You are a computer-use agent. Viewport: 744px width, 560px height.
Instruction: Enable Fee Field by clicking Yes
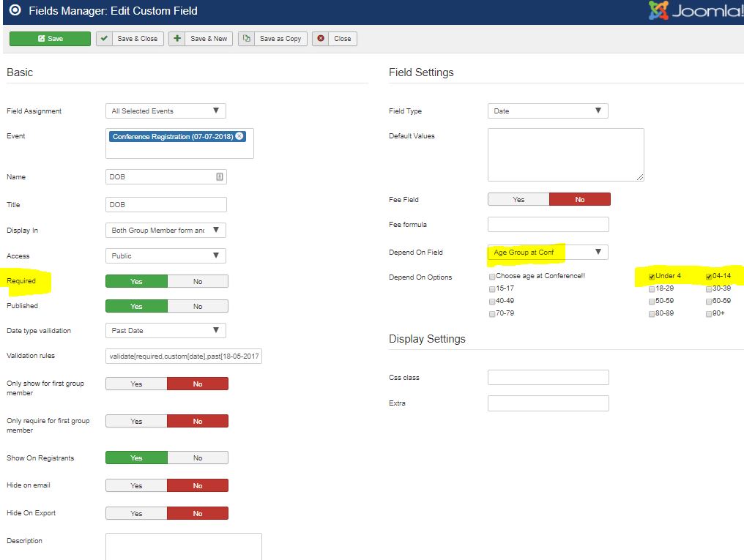point(518,199)
